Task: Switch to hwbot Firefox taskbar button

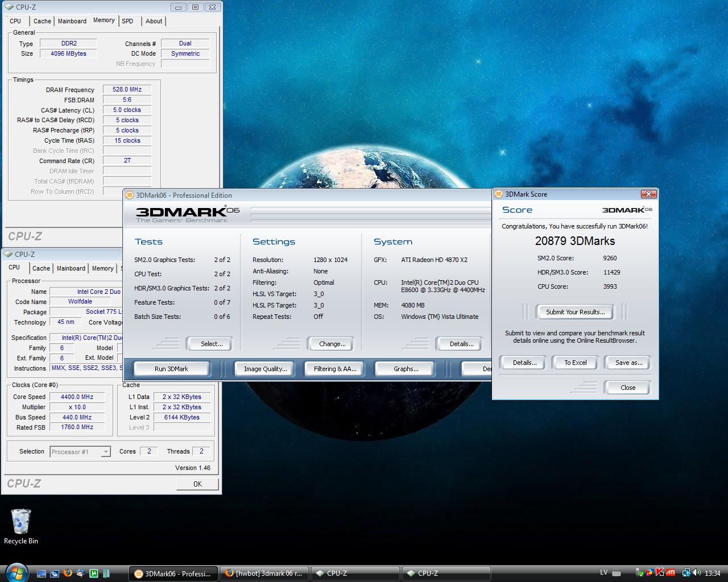Action: click(x=264, y=573)
